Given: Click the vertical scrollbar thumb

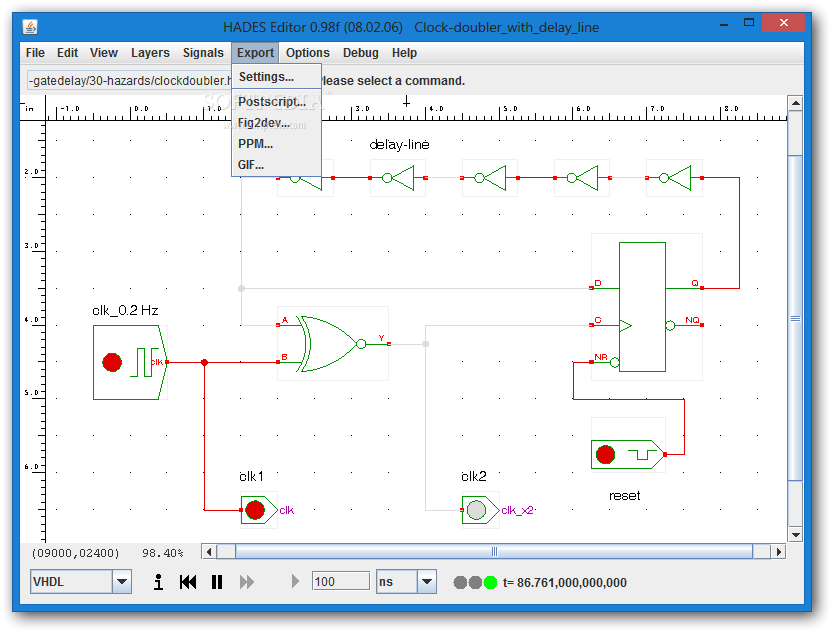Looking at the screenshot, I should 795,318.
